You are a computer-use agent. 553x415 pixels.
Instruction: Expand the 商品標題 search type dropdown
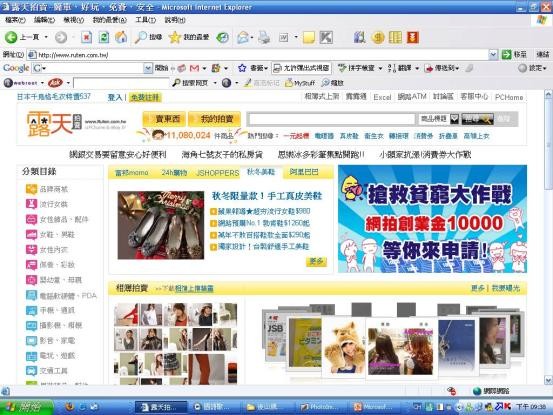pyautogui.click(x=455, y=119)
